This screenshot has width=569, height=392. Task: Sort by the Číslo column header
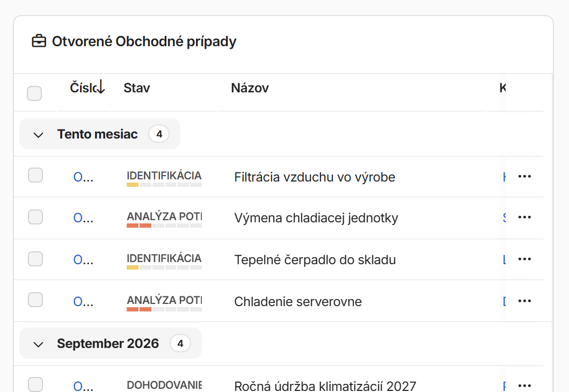(83, 88)
